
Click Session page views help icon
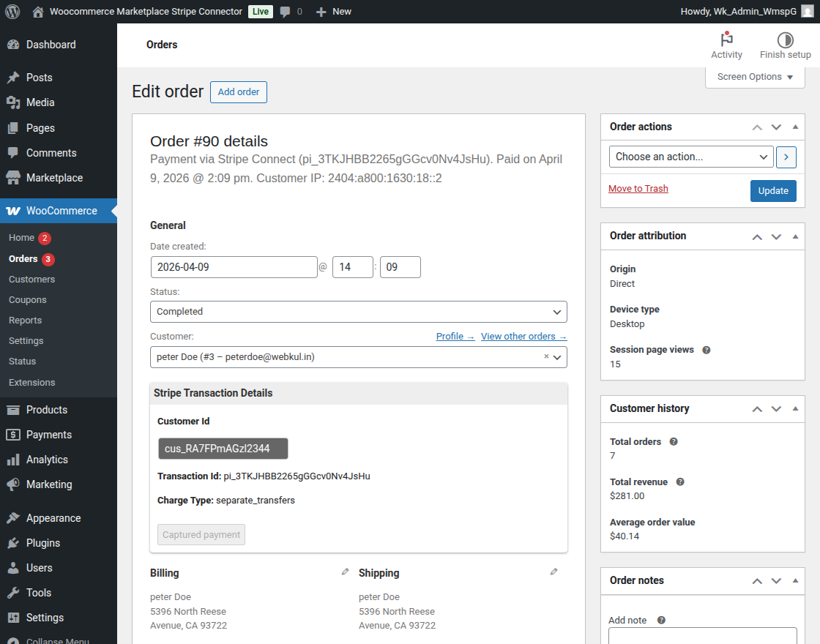tap(707, 350)
